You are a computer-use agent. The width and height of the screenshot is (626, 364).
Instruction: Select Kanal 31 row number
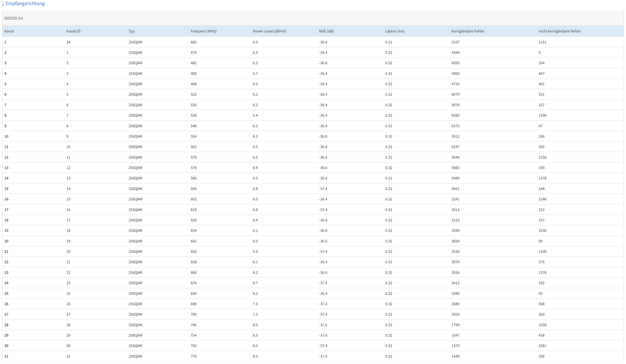click(6, 356)
